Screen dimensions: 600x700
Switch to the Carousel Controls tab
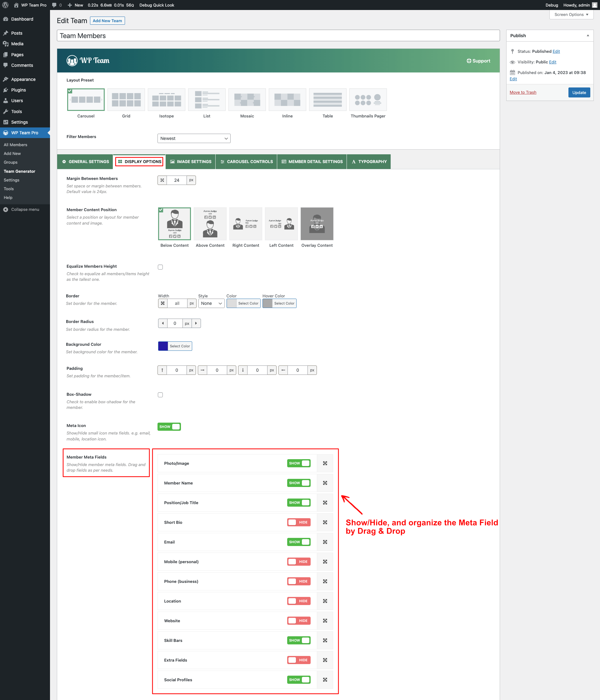coord(246,161)
